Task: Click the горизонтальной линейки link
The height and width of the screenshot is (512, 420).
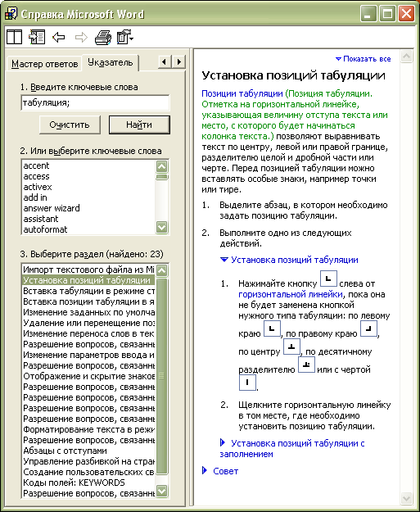Action: (x=291, y=294)
